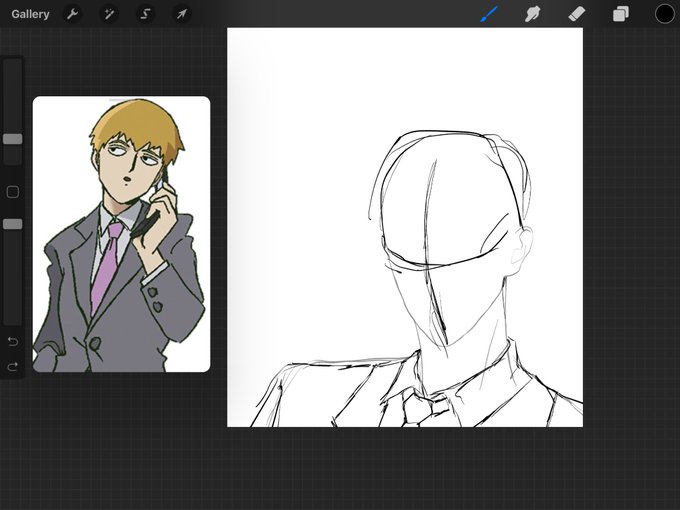Select the Brush tool

click(x=490, y=14)
